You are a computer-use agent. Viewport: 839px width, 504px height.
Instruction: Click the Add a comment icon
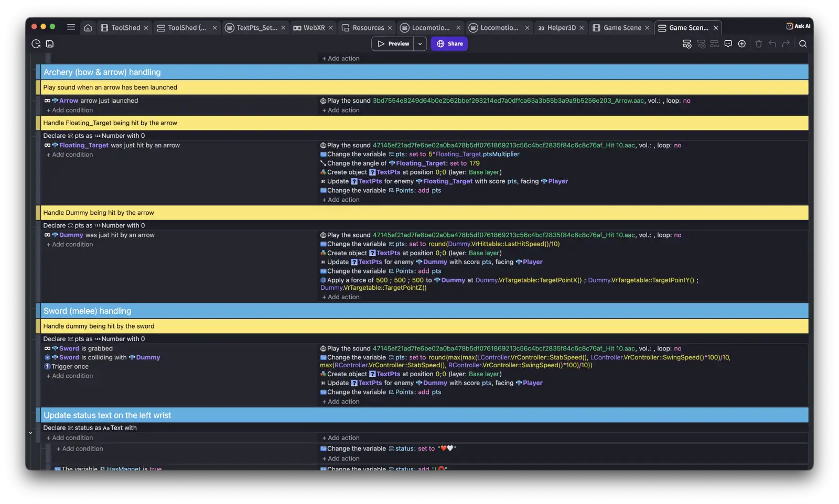point(728,44)
